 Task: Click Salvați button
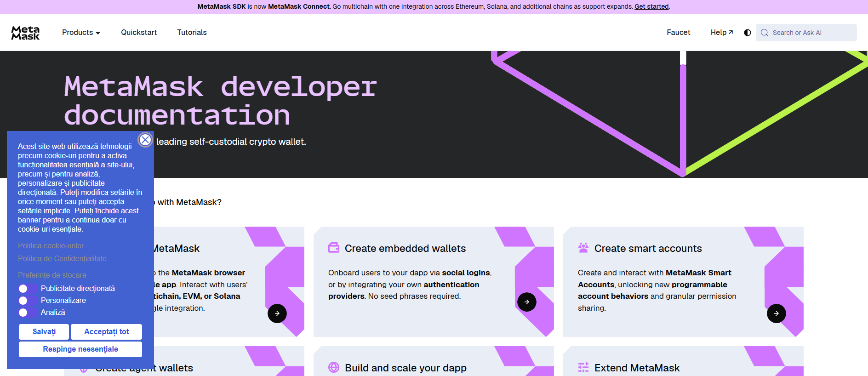[x=44, y=332]
